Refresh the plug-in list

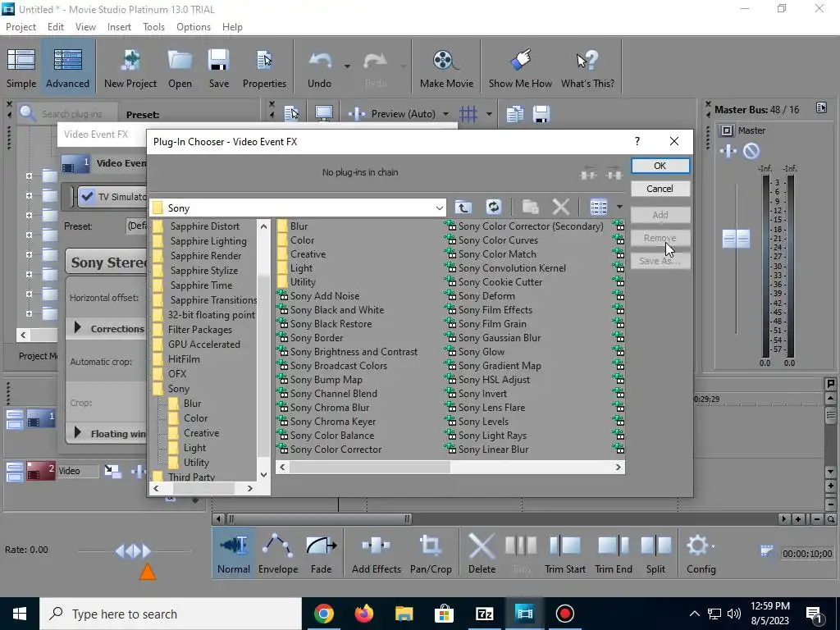[493, 208]
